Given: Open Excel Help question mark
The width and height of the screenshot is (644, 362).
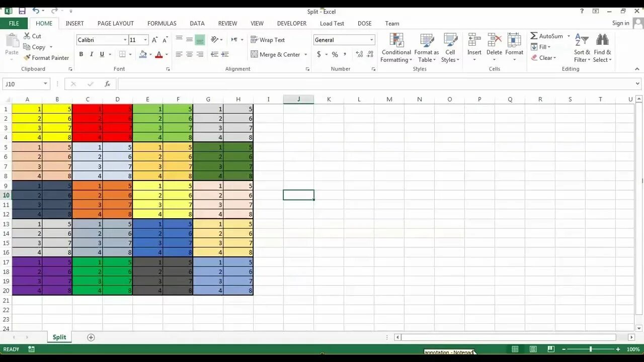Looking at the screenshot, I should coord(582,11).
